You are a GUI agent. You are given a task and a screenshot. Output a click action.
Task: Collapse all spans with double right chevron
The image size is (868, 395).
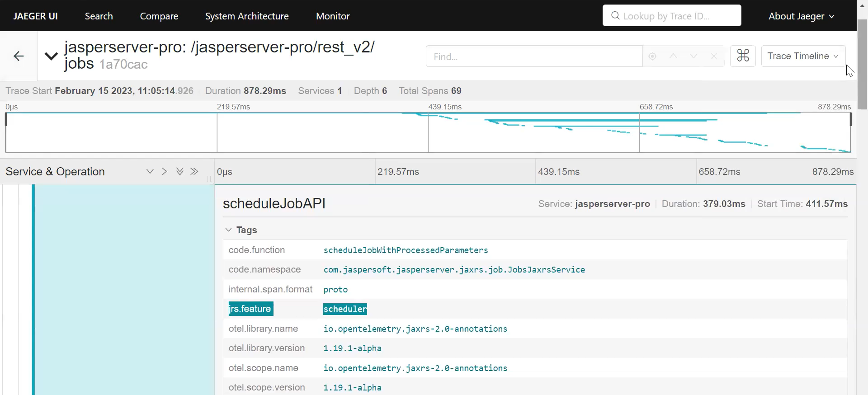click(x=194, y=171)
